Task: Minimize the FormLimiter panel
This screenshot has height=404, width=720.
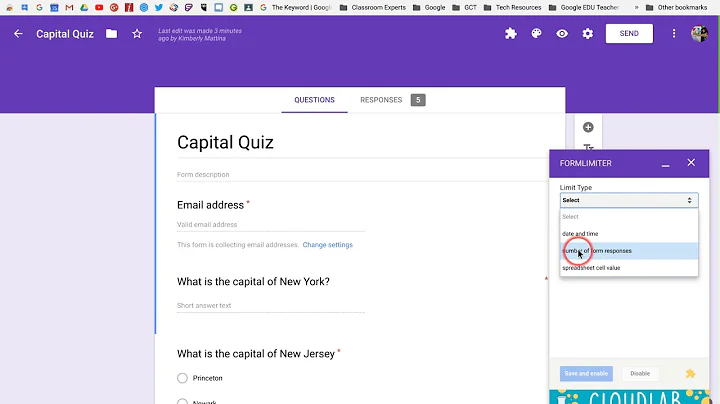Action: (665, 163)
